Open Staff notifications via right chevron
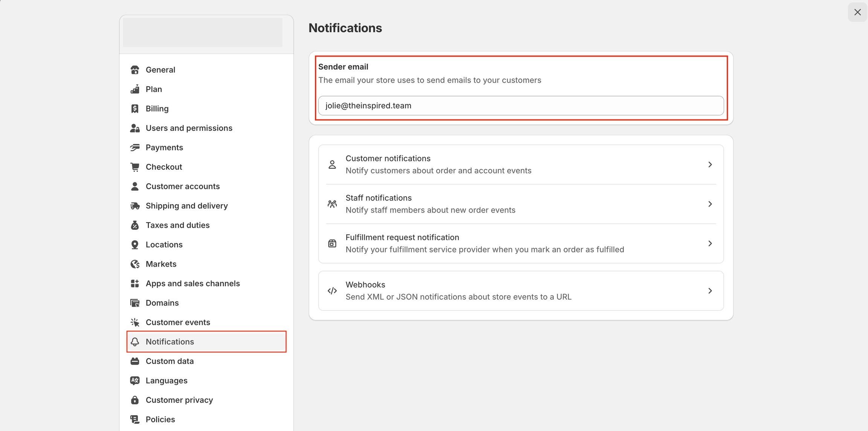Image resolution: width=868 pixels, height=431 pixels. [x=710, y=204]
